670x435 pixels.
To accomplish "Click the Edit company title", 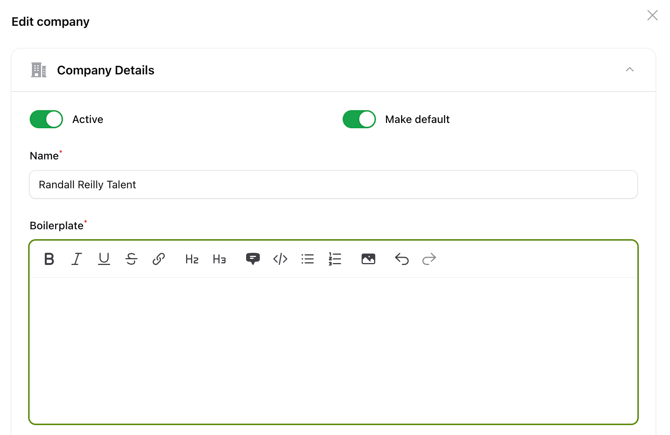I will [x=50, y=22].
